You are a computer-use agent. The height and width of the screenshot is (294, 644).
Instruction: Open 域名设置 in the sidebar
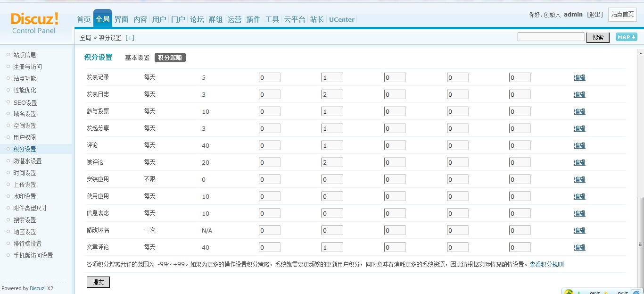(x=25, y=114)
